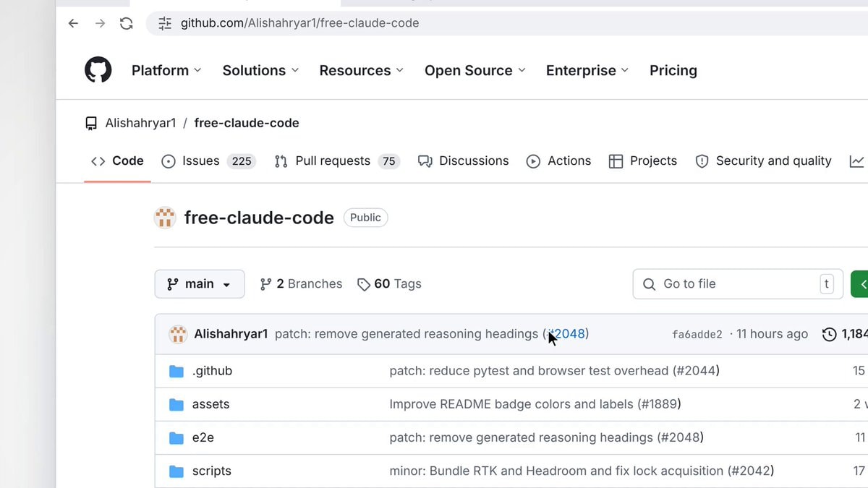Open the scripts folder
Screen dimensions: 868x488
click(211, 471)
